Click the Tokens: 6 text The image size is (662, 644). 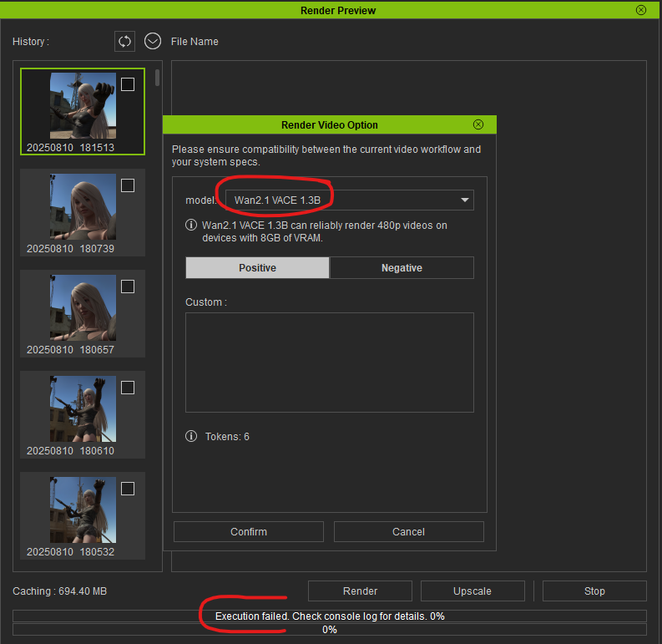pos(227,437)
